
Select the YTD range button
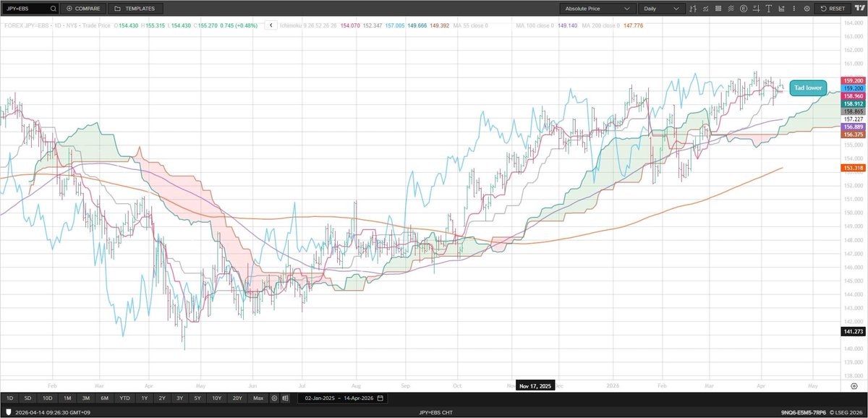point(124,398)
